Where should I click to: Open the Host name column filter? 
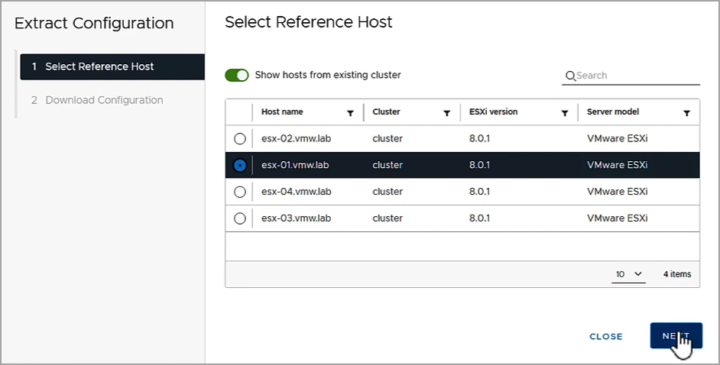tap(350, 113)
